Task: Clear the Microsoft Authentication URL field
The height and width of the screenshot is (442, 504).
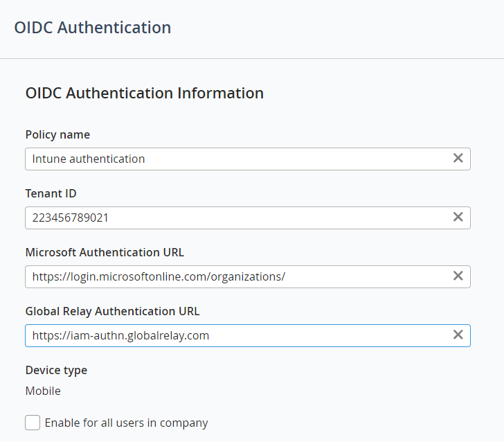Action: [458, 276]
